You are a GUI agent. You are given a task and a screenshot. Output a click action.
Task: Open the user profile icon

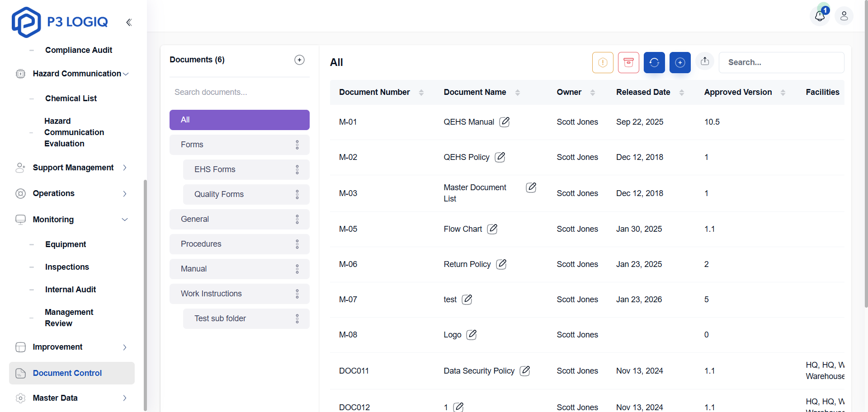pyautogui.click(x=844, y=16)
